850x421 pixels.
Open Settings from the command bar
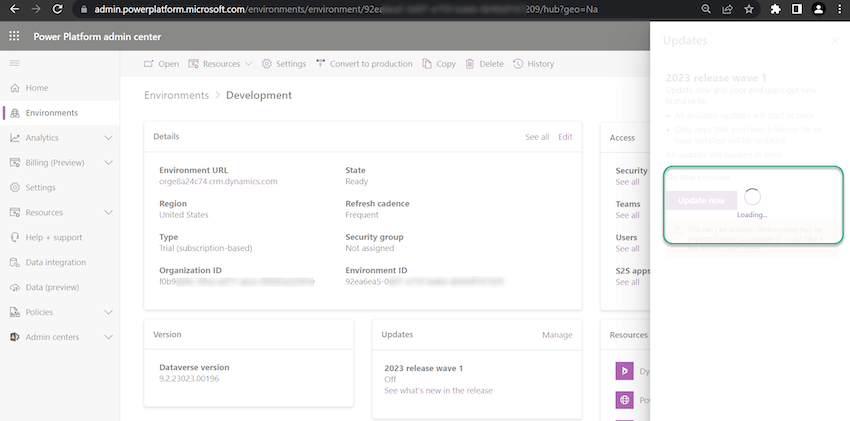pos(284,64)
